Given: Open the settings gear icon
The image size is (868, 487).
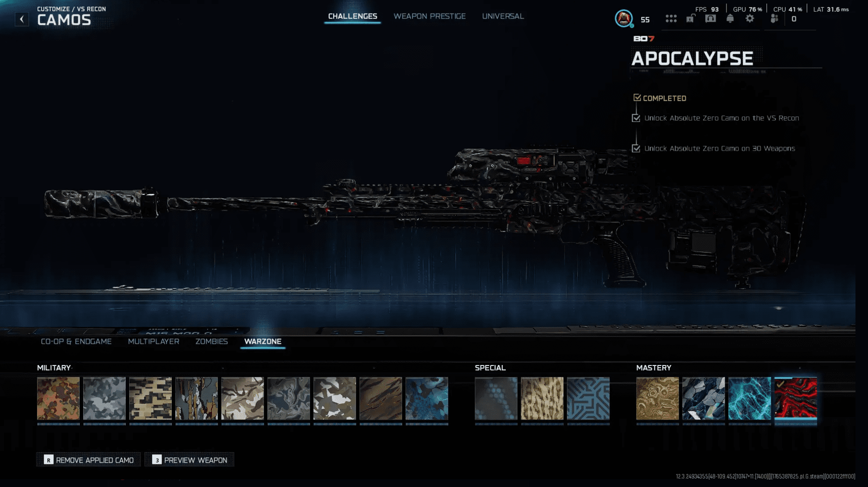Looking at the screenshot, I should 750,19.
